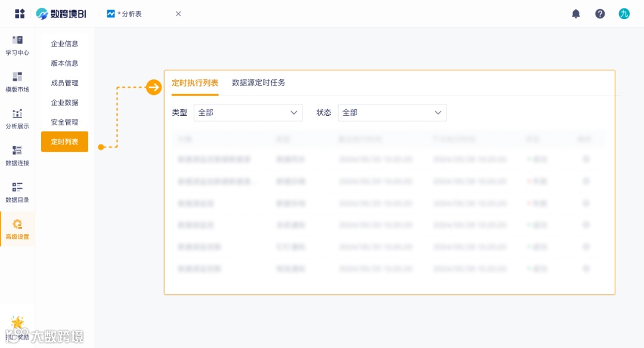Select 定时列表 menu item

click(64, 142)
